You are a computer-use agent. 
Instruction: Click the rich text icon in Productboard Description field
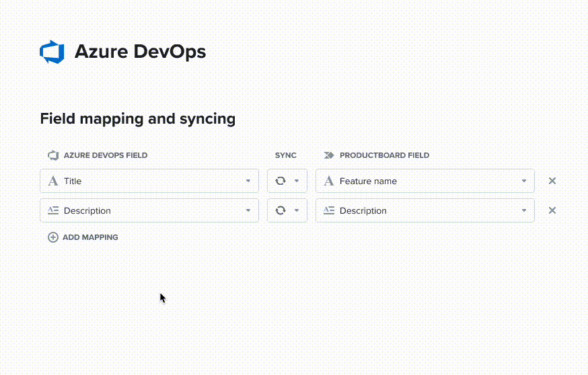[x=329, y=210]
